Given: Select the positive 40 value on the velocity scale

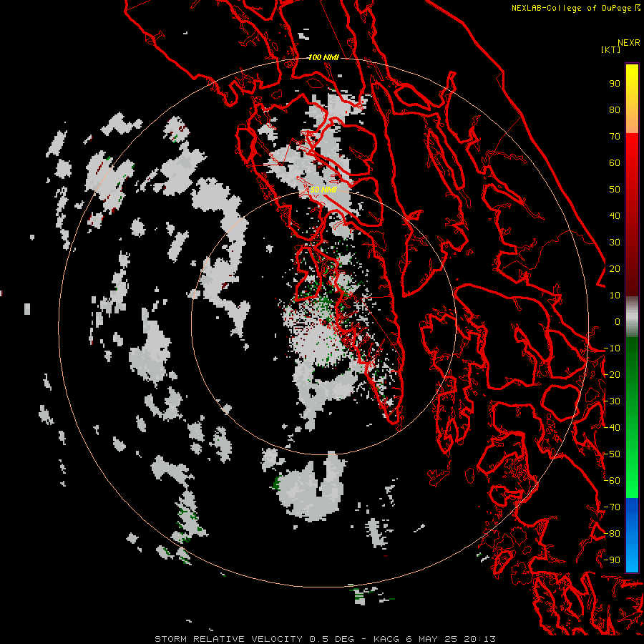Looking at the screenshot, I should 615,216.
